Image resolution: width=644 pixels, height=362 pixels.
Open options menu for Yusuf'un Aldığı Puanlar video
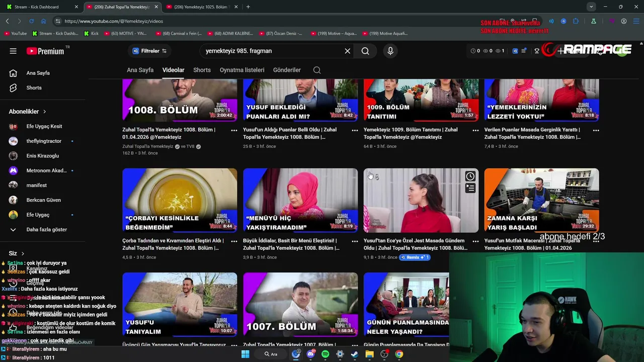355,130
